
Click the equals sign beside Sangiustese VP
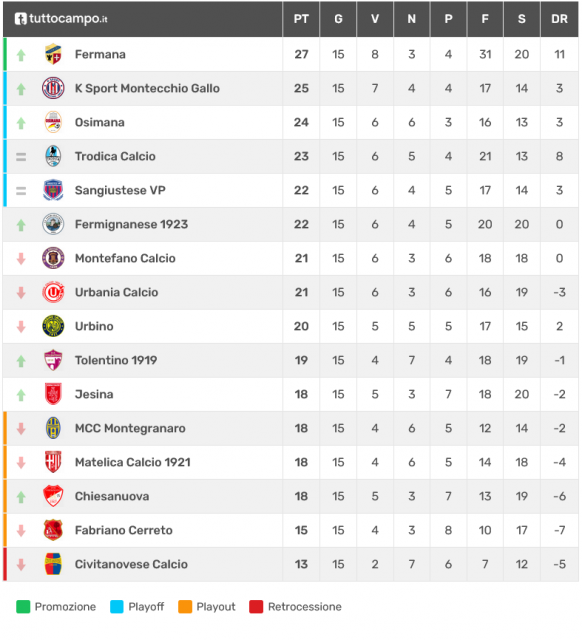click(x=21, y=191)
